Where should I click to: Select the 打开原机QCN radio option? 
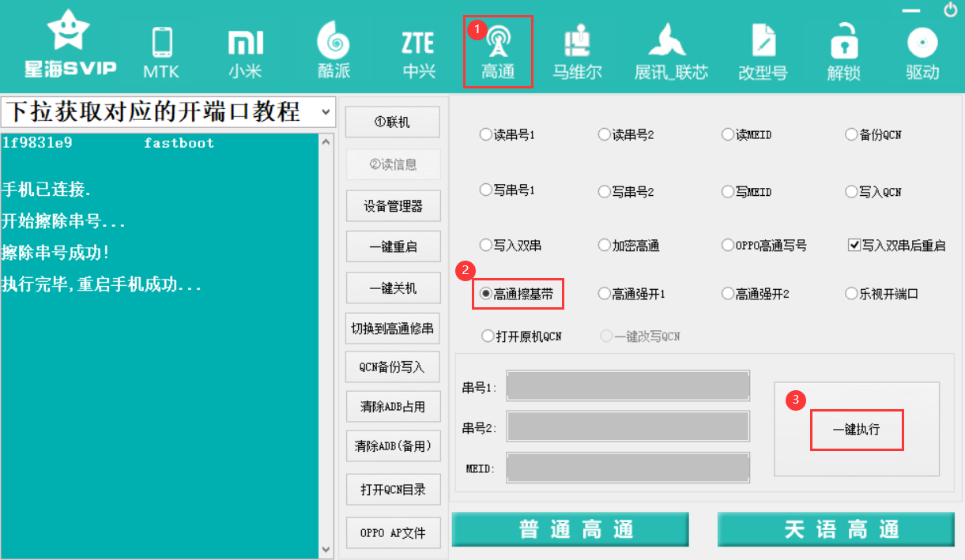522,336
